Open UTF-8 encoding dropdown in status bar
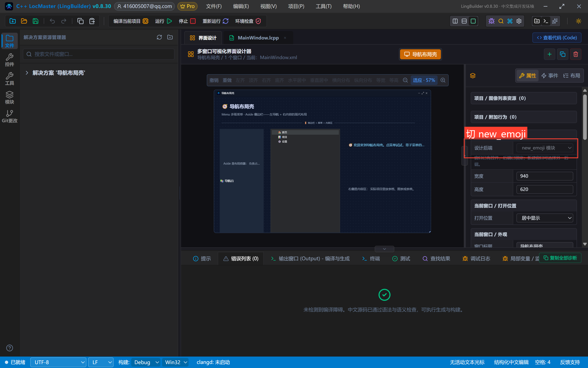 [58, 362]
